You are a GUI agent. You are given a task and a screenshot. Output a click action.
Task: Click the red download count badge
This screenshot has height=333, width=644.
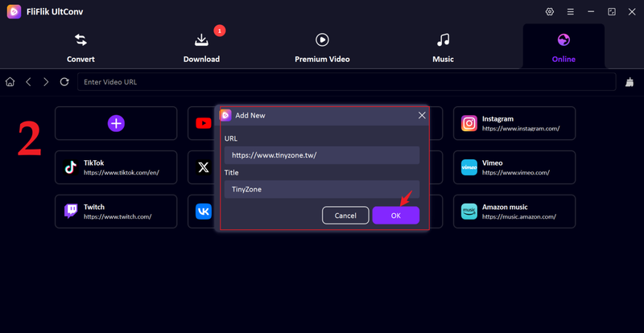pyautogui.click(x=220, y=31)
